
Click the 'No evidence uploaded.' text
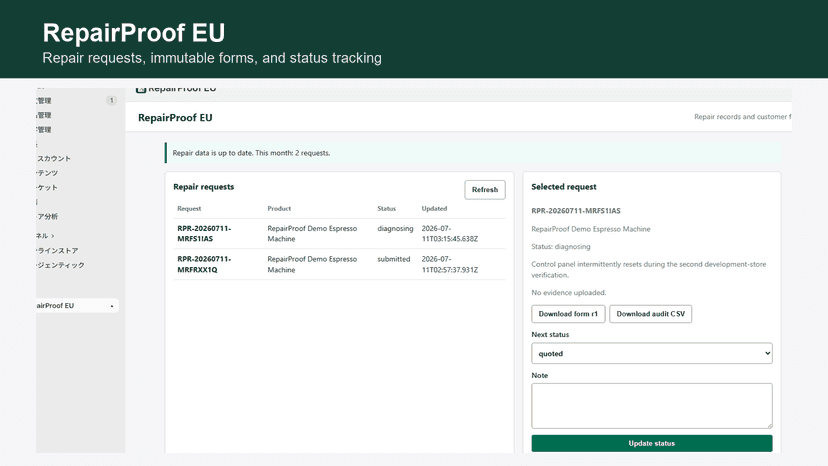pyautogui.click(x=569, y=293)
